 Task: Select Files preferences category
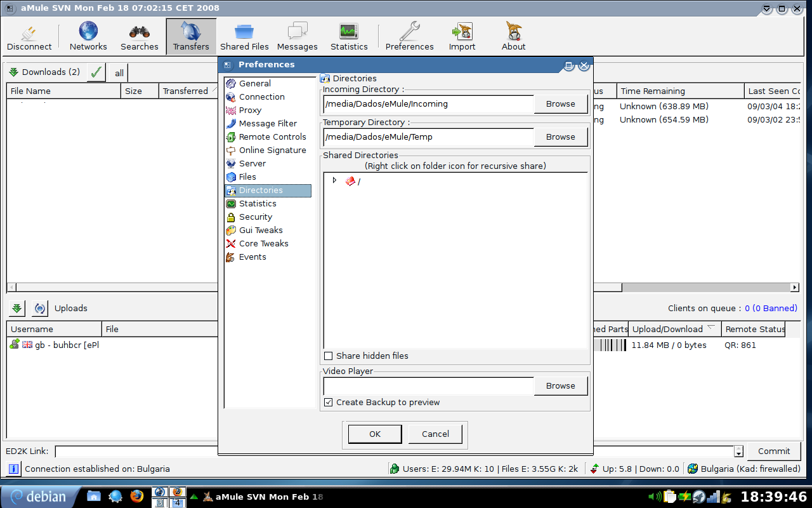coord(247,177)
